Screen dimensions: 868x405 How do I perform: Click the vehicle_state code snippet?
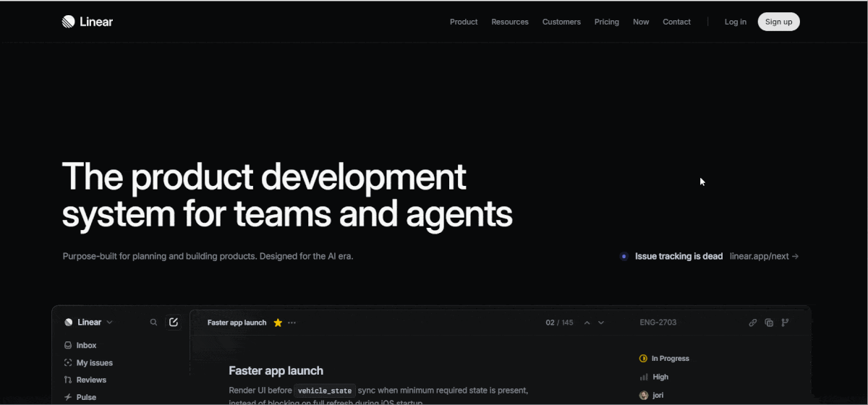(x=325, y=391)
